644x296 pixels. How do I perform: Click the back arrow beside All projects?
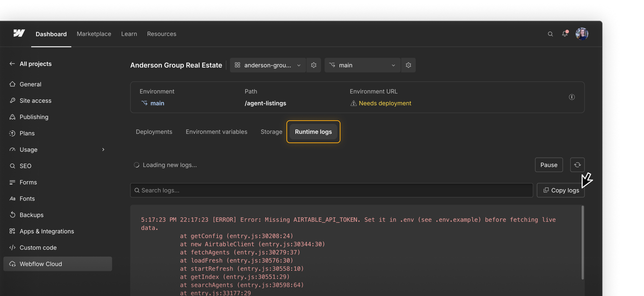pyautogui.click(x=12, y=64)
